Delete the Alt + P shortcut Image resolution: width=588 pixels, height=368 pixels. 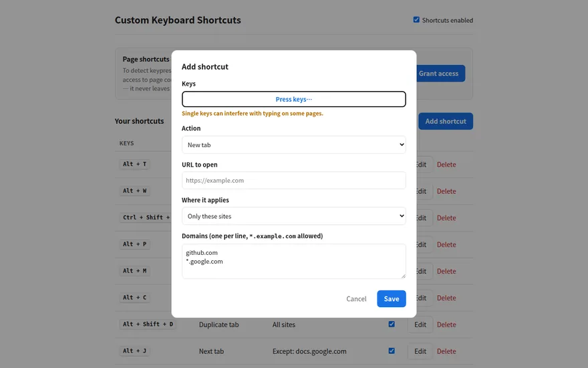(x=446, y=244)
